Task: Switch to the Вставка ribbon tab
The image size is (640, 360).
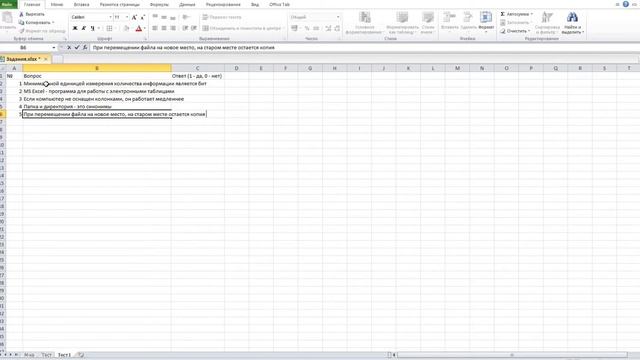Action: pos(81,4)
